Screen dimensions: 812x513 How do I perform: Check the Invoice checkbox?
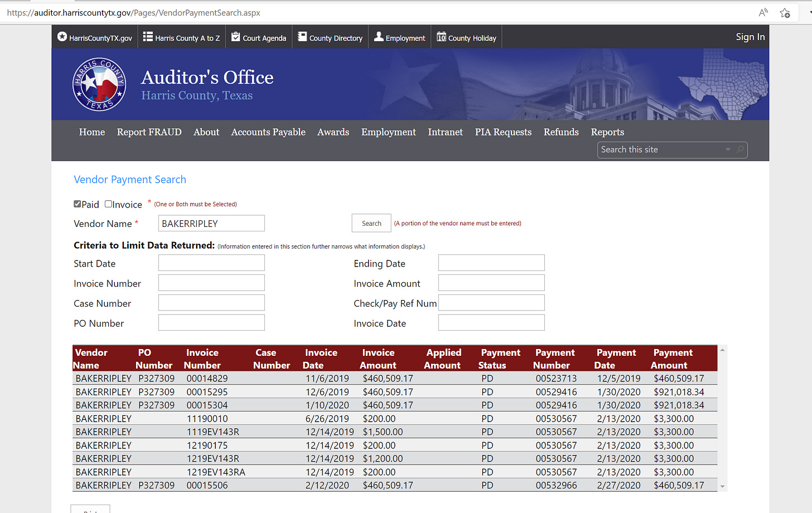tap(108, 204)
